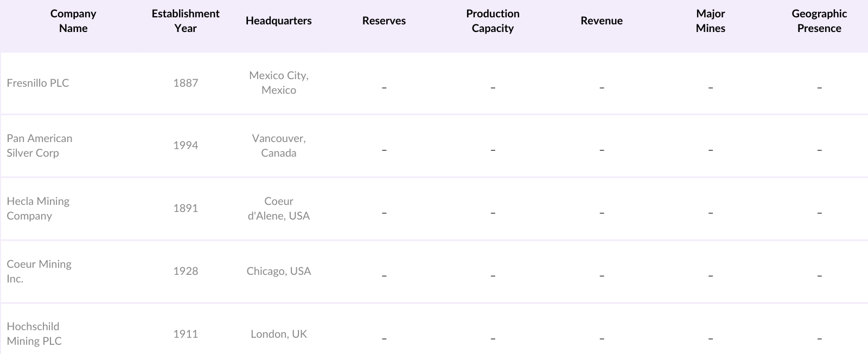The image size is (868, 354).
Task: Click the Revenue column header
Action: pos(602,21)
